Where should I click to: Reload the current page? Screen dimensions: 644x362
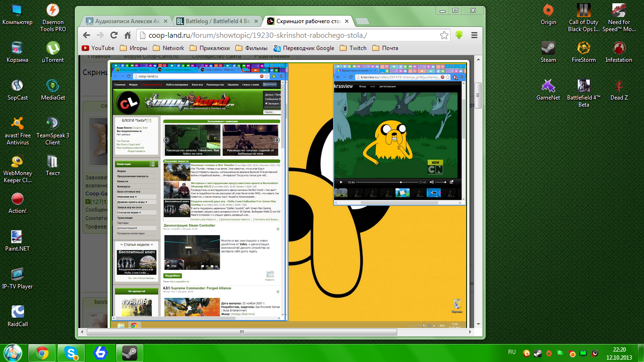[x=114, y=35]
